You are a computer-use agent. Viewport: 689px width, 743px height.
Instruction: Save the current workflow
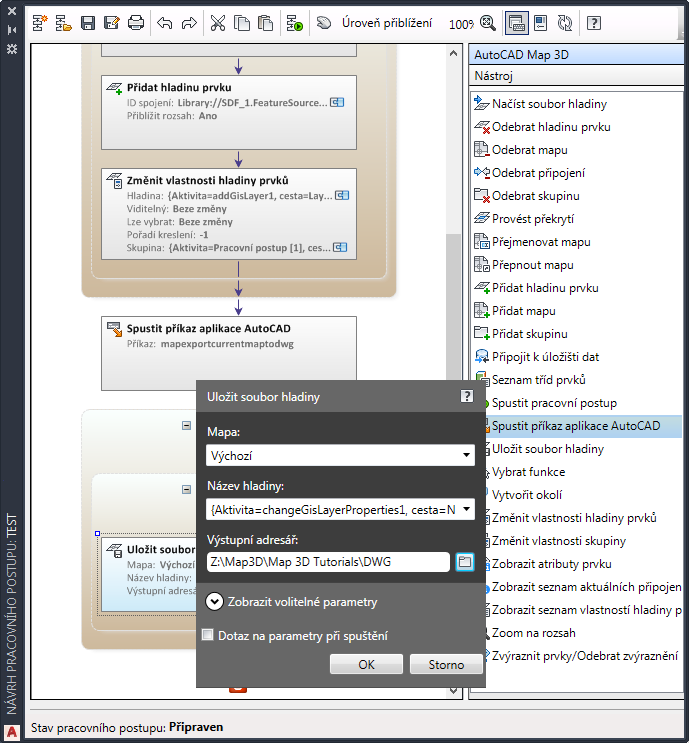coord(88,23)
